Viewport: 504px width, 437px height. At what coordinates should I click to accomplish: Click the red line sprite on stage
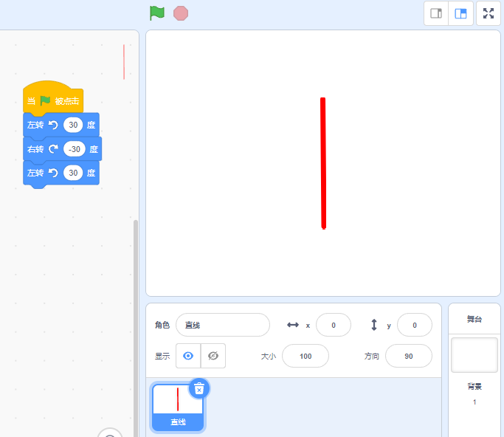tap(323, 163)
